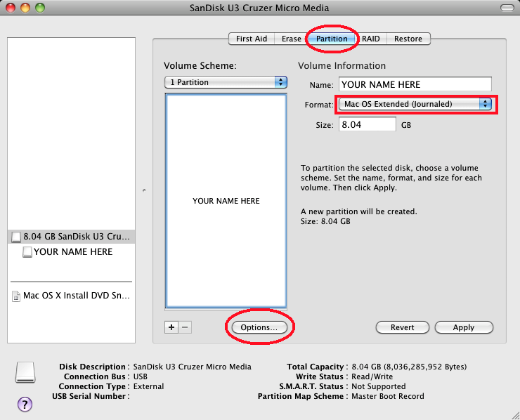Click the volume Name text field

415,84
